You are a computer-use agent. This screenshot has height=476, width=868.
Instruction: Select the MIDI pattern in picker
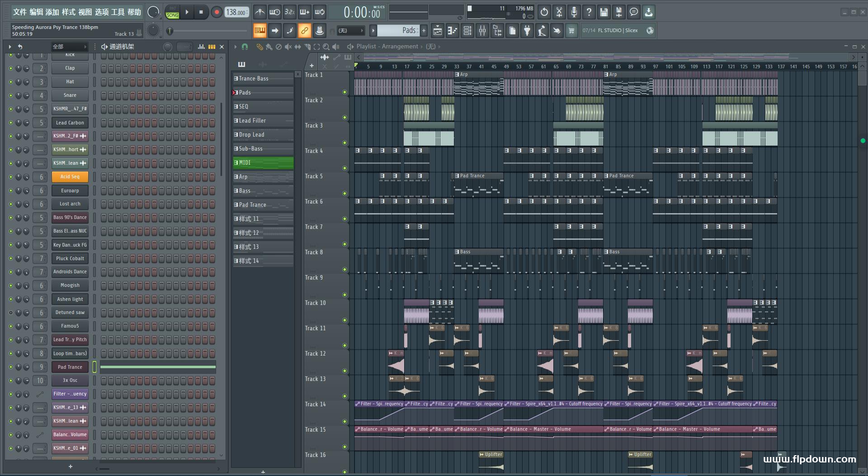tap(263, 163)
